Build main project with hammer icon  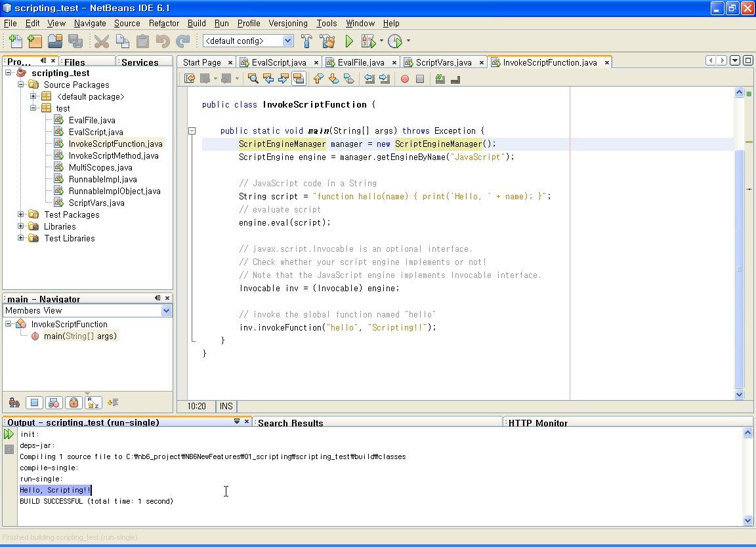306,41
